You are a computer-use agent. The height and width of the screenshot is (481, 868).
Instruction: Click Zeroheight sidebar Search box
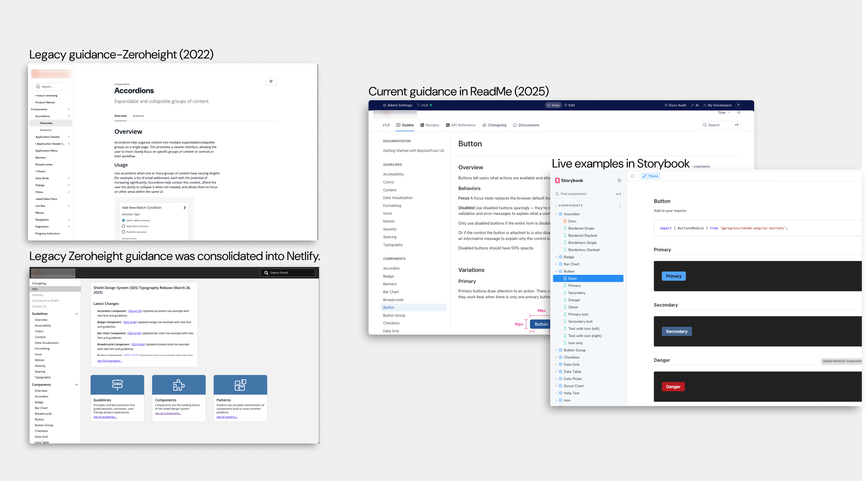click(51, 87)
